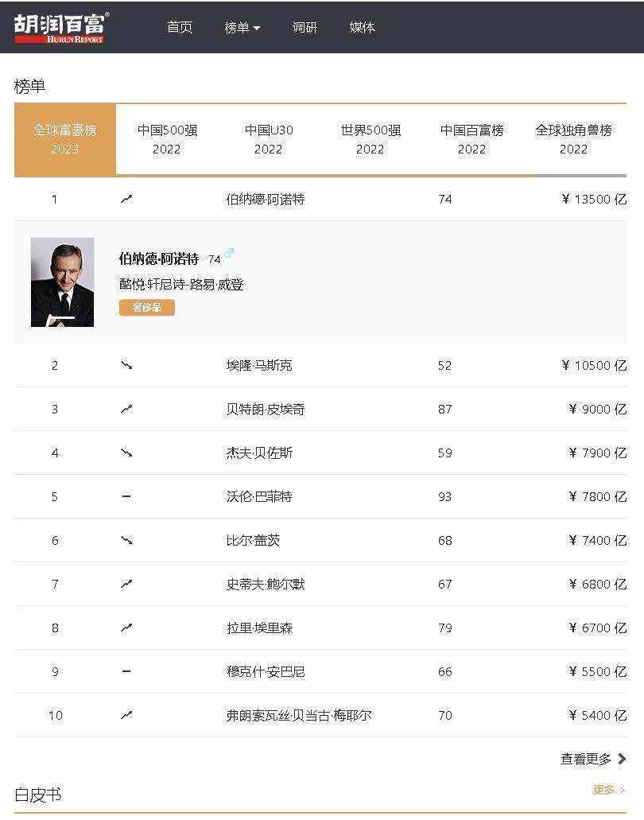Click the portrait photo of 伯纳德·阿诺特
Viewport: 644px width, 820px height.
62,282
